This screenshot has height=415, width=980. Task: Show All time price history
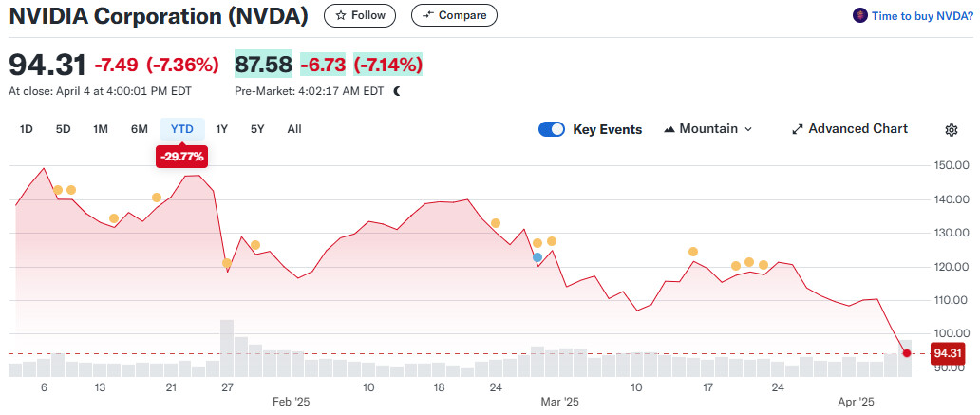(x=294, y=129)
